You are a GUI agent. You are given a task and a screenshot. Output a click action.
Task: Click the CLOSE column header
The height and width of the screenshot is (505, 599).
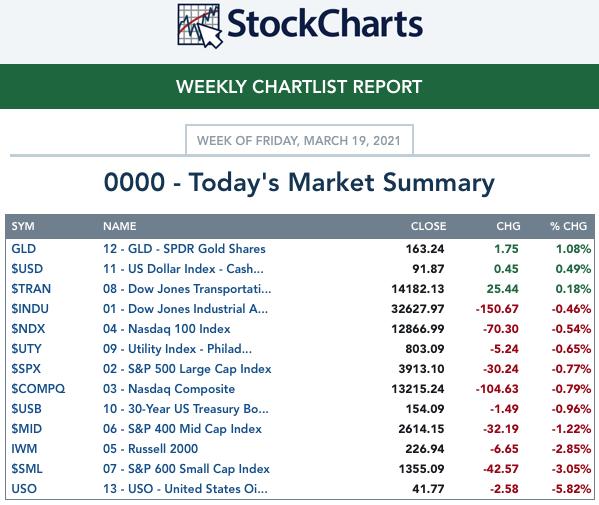pos(428,226)
